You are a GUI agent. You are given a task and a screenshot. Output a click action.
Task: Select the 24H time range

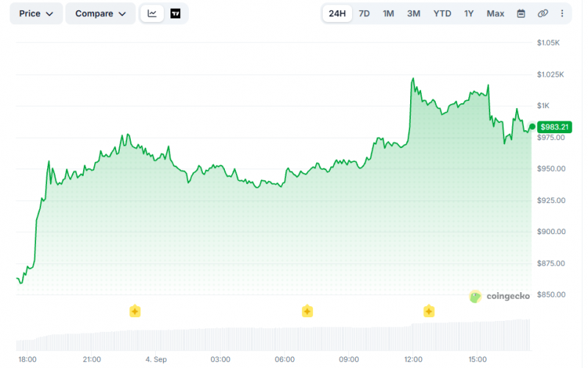point(337,14)
